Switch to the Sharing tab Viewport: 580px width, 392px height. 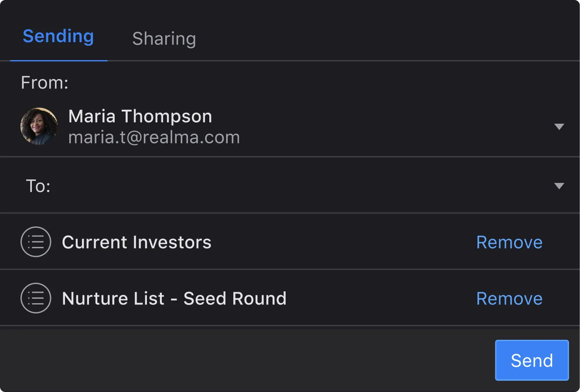click(x=164, y=39)
